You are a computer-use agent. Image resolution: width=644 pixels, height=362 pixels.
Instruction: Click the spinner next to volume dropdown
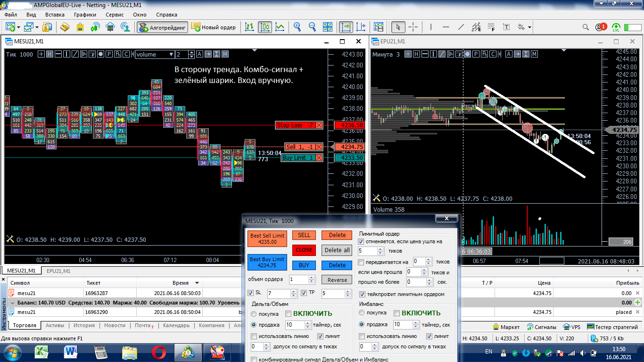[x=191, y=54]
